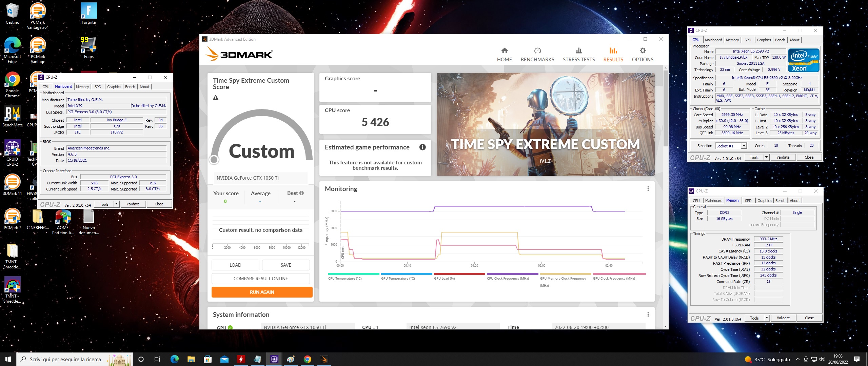The height and width of the screenshot is (366, 868).
Task: Click Validate in the Mainboard CPU-Z window
Action: pyautogui.click(x=133, y=204)
